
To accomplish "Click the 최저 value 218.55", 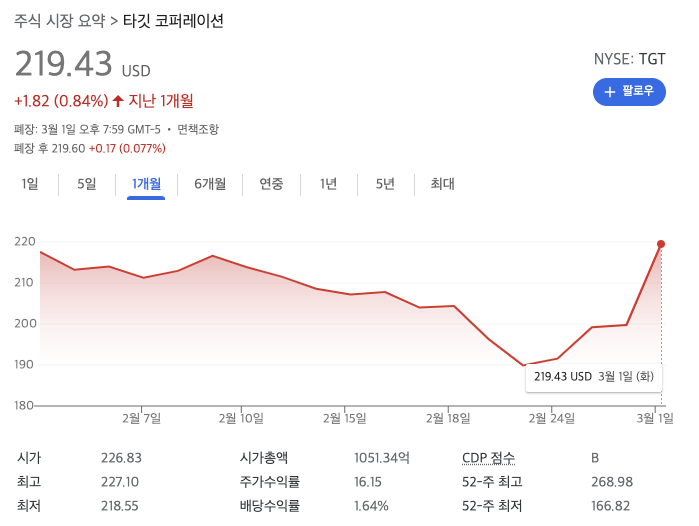I will [120, 506].
